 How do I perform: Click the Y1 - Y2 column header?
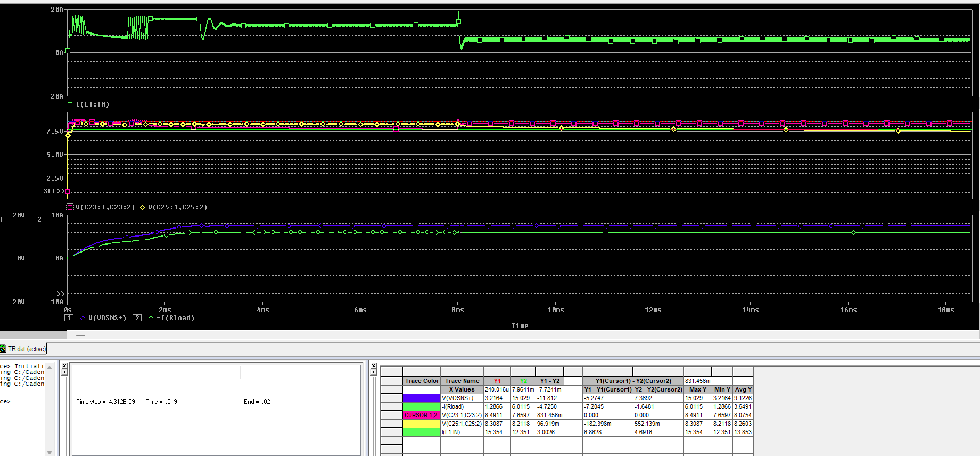(x=550, y=381)
